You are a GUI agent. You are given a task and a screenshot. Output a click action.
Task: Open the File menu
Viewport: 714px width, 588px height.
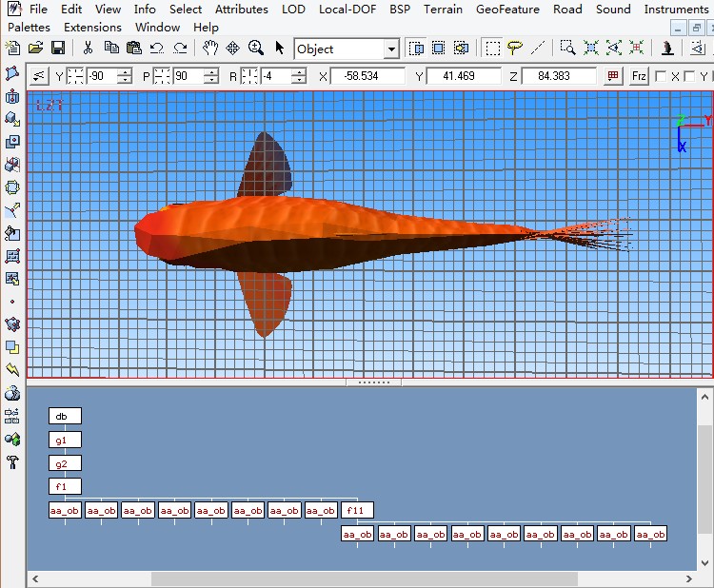pos(38,10)
